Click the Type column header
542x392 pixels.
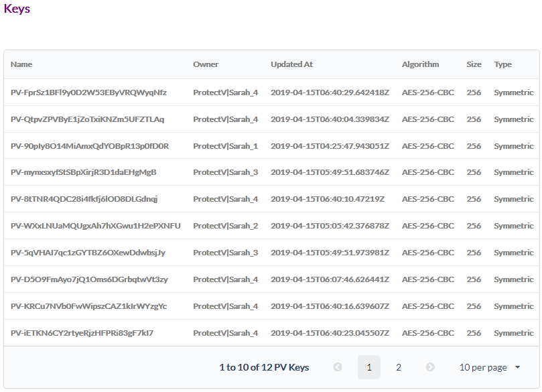[x=502, y=64]
